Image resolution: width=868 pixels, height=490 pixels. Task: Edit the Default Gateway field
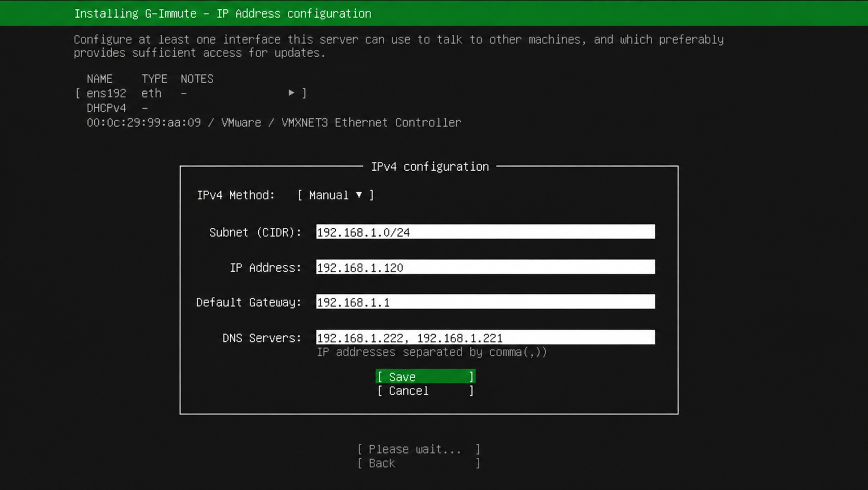(x=485, y=302)
